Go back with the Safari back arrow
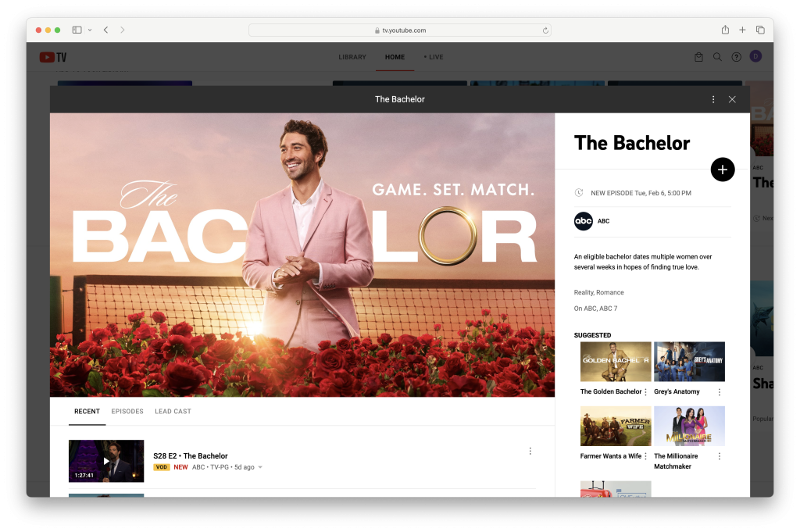 (x=105, y=30)
